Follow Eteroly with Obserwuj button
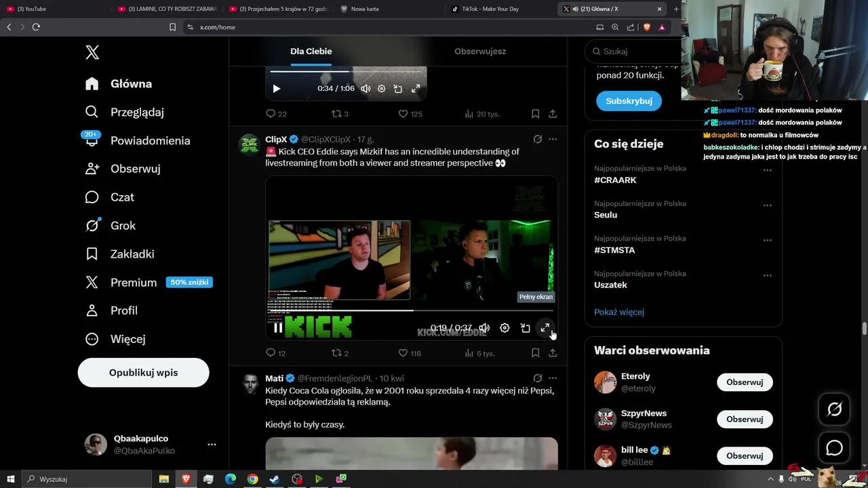The width and height of the screenshot is (868, 488). 745,382
